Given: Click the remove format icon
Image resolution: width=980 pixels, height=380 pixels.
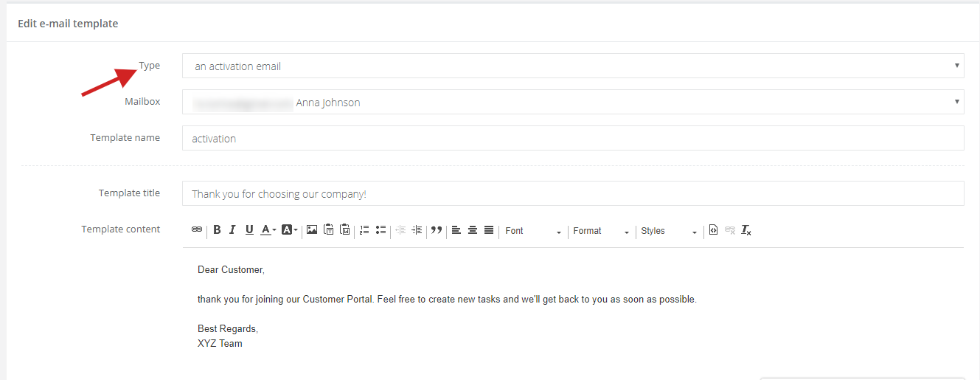Looking at the screenshot, I should (746, 230).
